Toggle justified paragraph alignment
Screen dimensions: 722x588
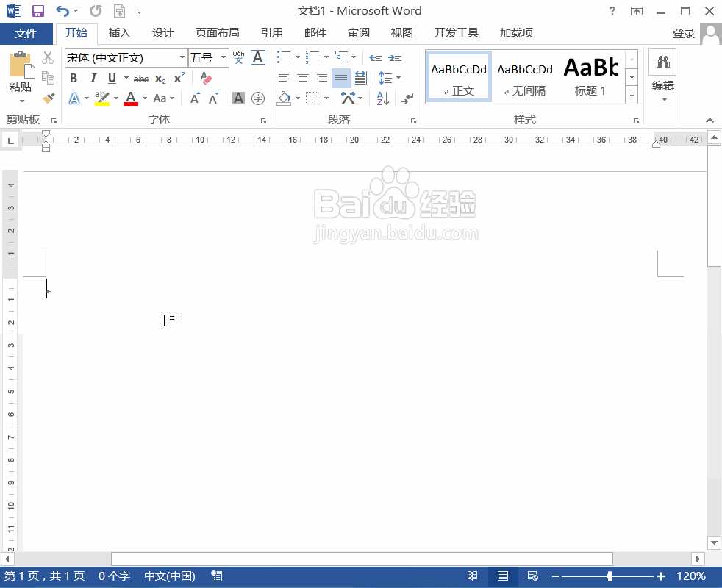[x=341, y=78]
